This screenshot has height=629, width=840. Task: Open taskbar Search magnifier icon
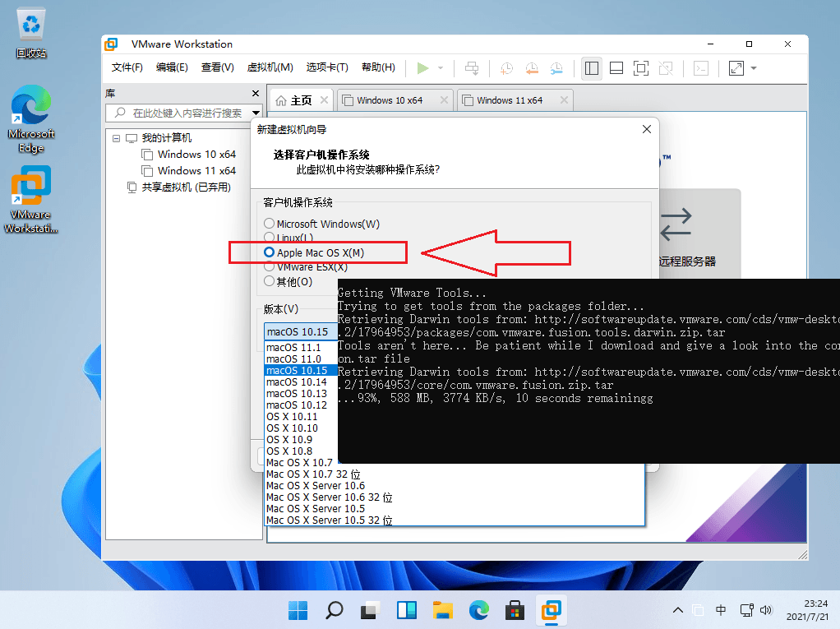(335, 610)
